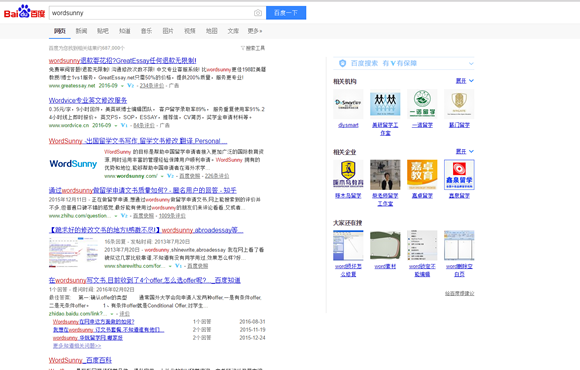Expand the 更多 more menu

pos(254,31)
